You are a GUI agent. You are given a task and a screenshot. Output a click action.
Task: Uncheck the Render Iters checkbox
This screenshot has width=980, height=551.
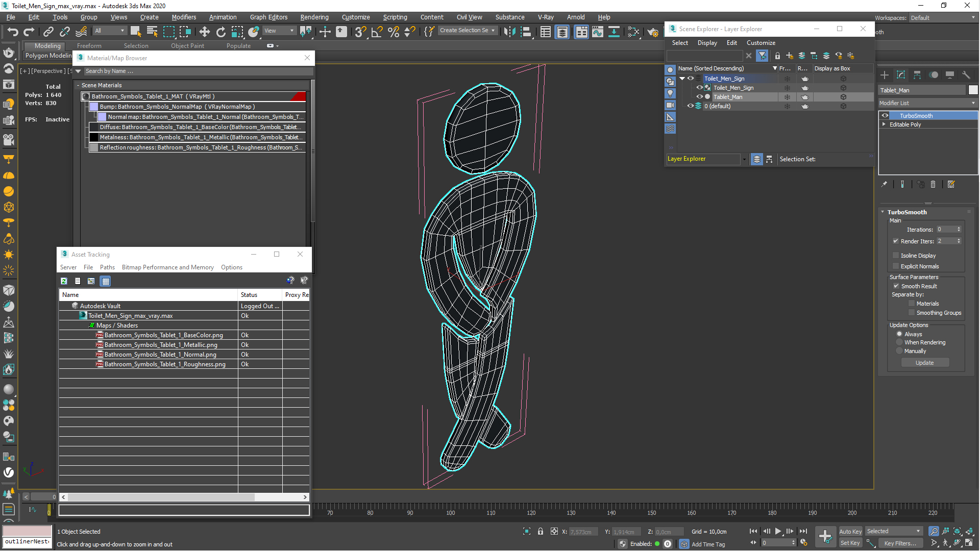896,241
